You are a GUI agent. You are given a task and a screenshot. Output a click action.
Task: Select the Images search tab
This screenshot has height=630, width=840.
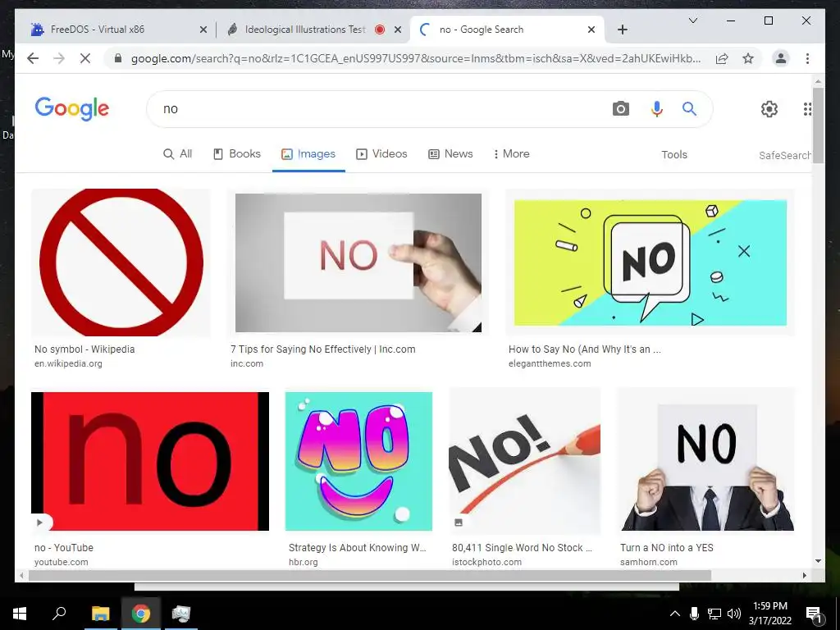click(x=308, y=153)
